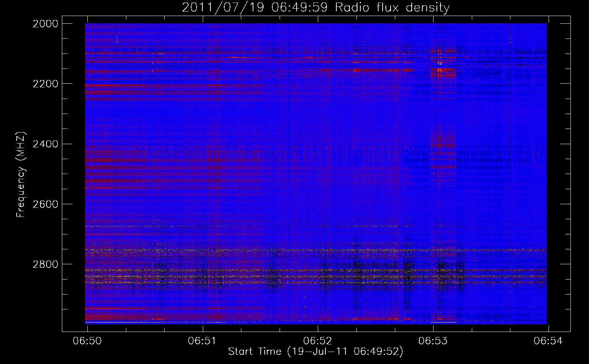Select the 2600 frequency tick label
This screenshot has width=589, height=364.
click(46, 204)
